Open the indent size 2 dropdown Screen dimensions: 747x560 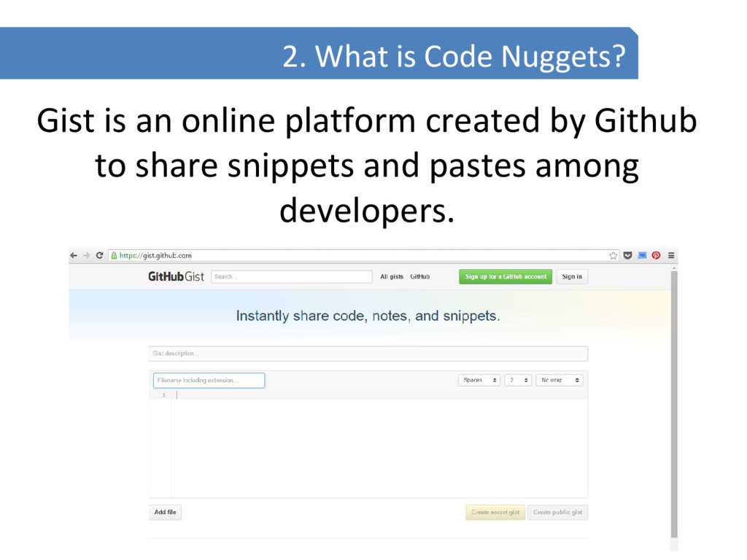pyautogui.click(x=518, y=381)
